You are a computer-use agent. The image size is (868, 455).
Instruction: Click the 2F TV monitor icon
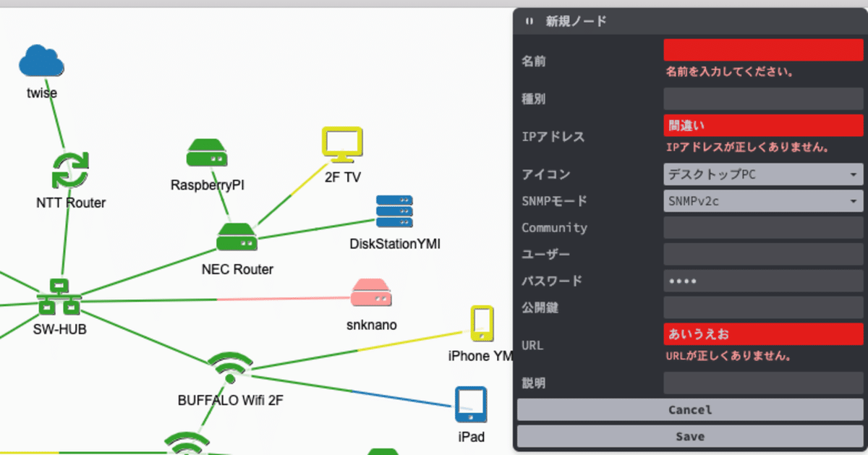click(x=342, y=145)
